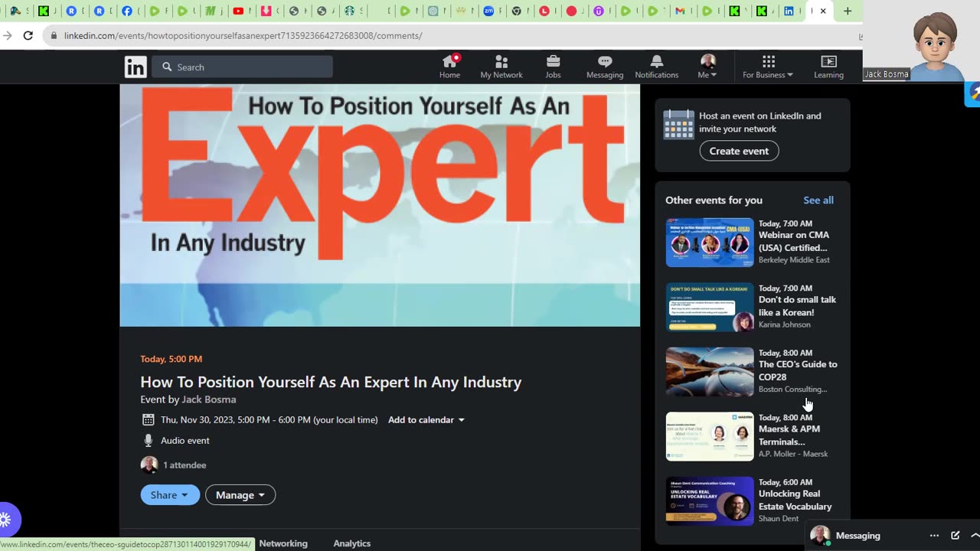Click A.P. Moller - Maersk organizer text
980x551 pixels.
pos(793,454)
